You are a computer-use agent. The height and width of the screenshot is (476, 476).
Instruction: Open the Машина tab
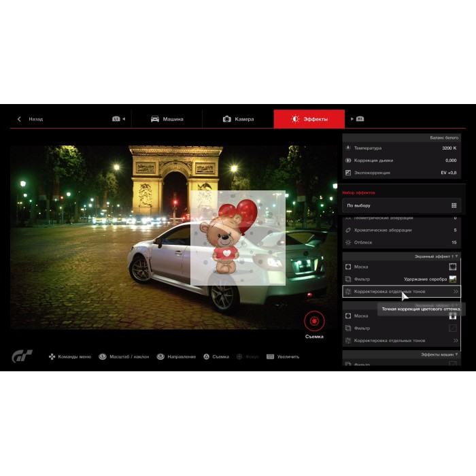[x=167, y=119]
